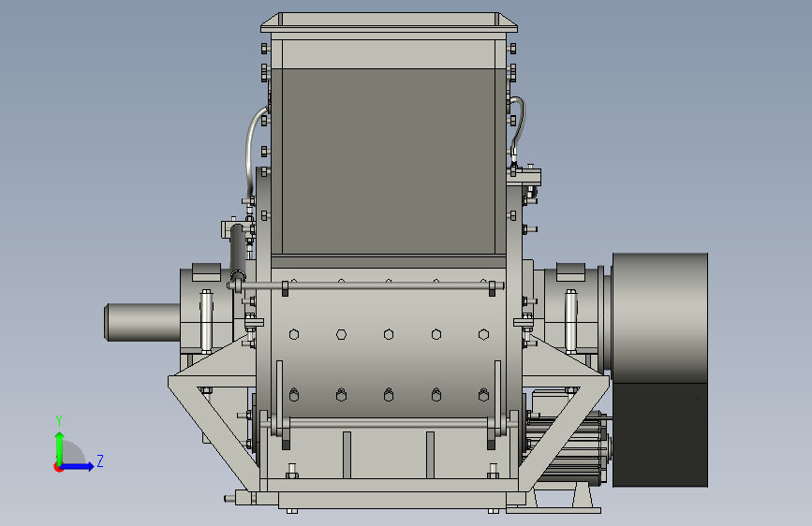Viewport: 812px width, 526px height.
Task: Select the flared hopper rim at the top
Action: (x=389, y=22)
